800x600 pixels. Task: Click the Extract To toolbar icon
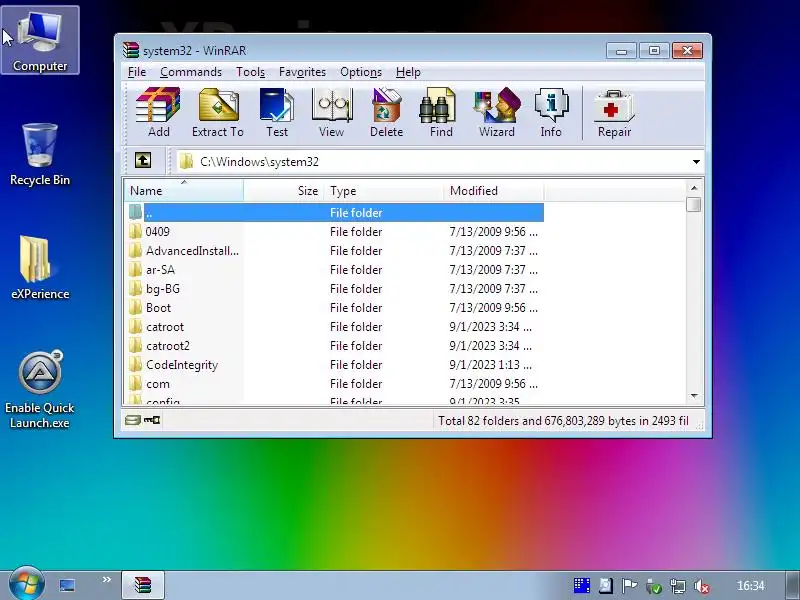[x=218, y=113]
